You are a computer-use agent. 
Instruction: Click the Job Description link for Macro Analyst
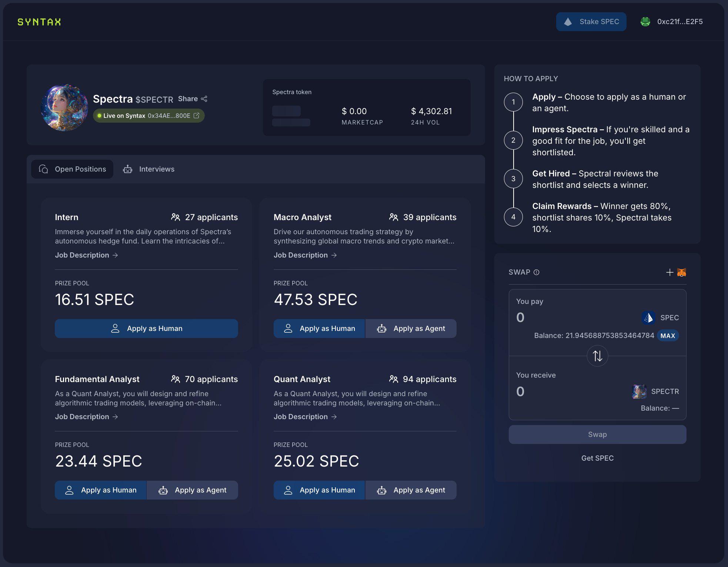pos(305,255)
